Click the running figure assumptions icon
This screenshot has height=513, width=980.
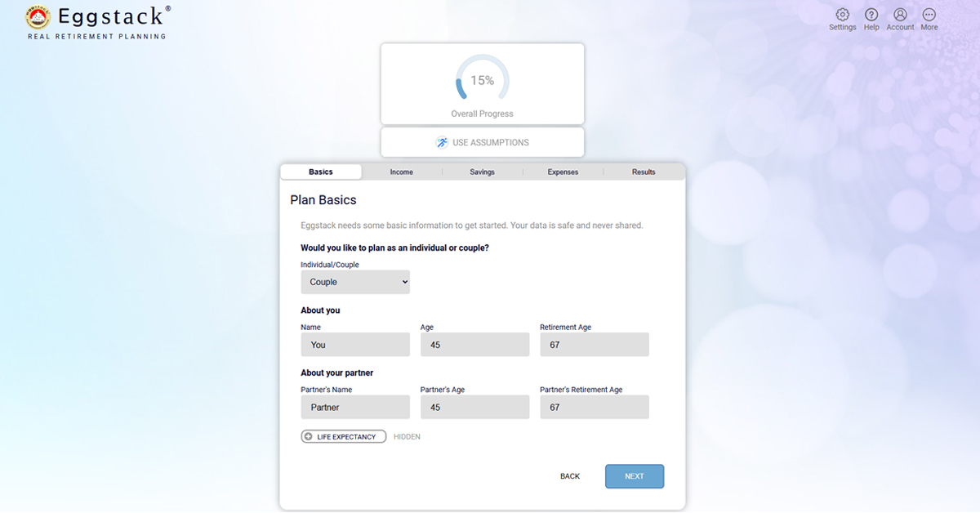click(442, 142)
